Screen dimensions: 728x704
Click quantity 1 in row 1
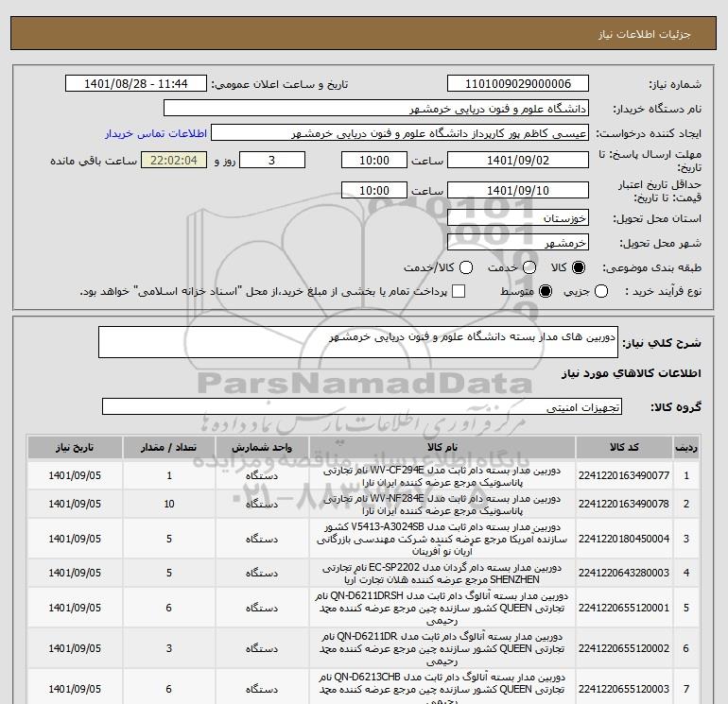169,475
